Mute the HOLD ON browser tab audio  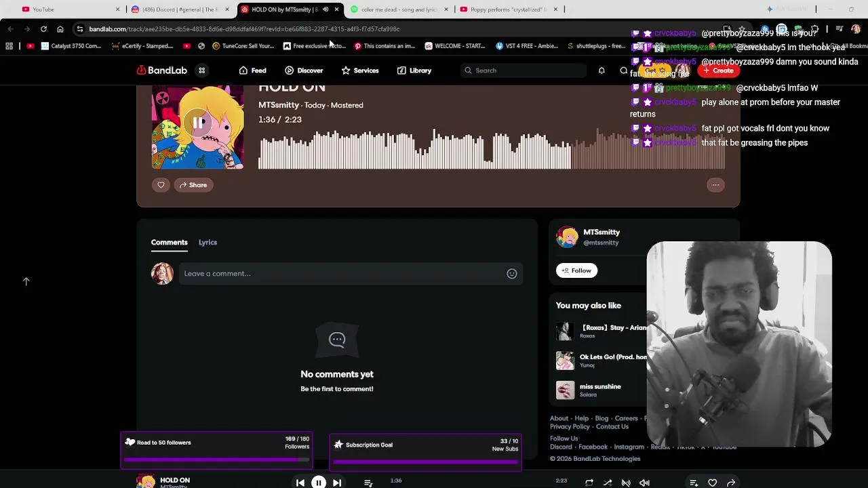click(x=325, y=9)
